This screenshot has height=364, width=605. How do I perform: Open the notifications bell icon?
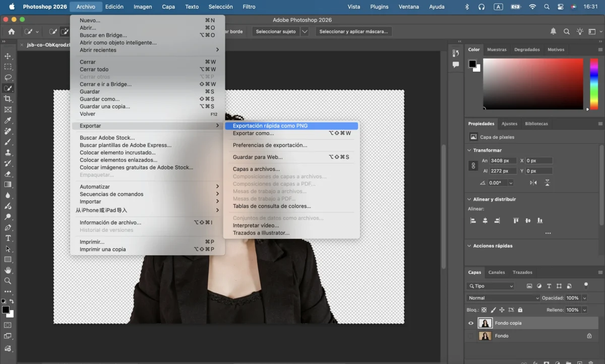(x=553, y=31)
